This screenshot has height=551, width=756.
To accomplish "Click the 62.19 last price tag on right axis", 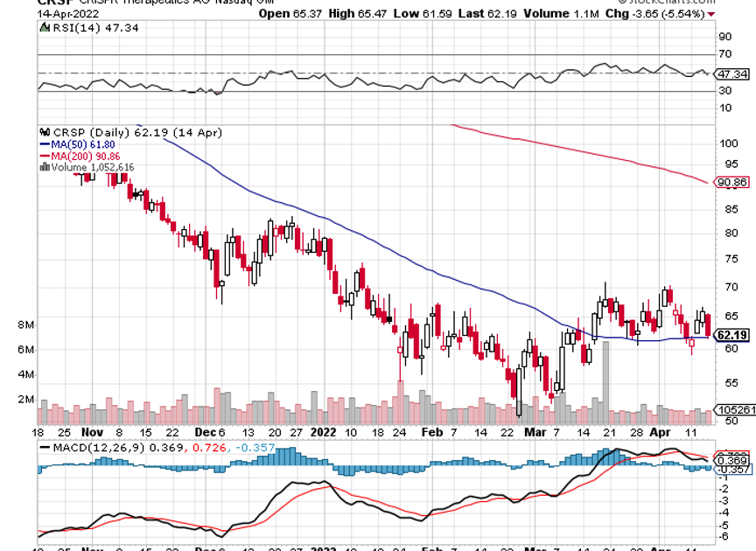I will click(731, 335).
